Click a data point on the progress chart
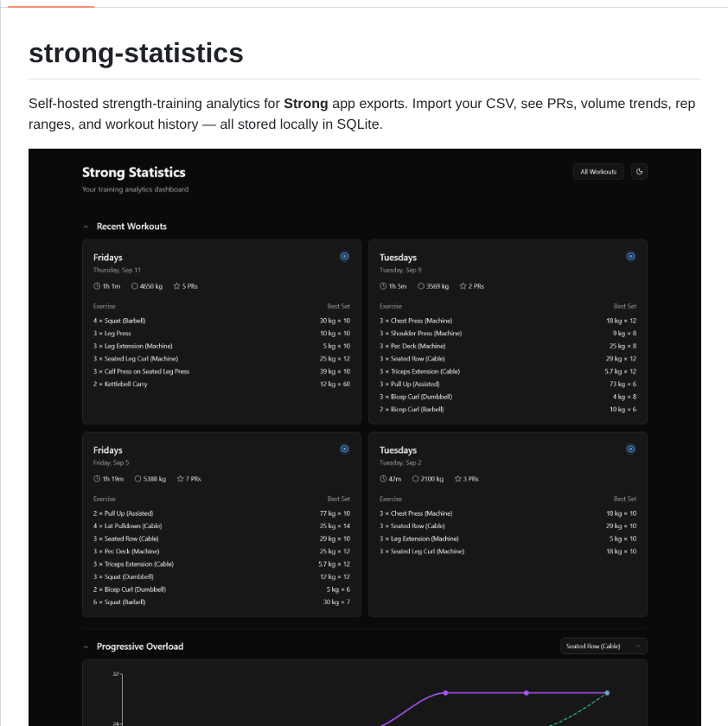The image size is (728, 726). point(446,693)
